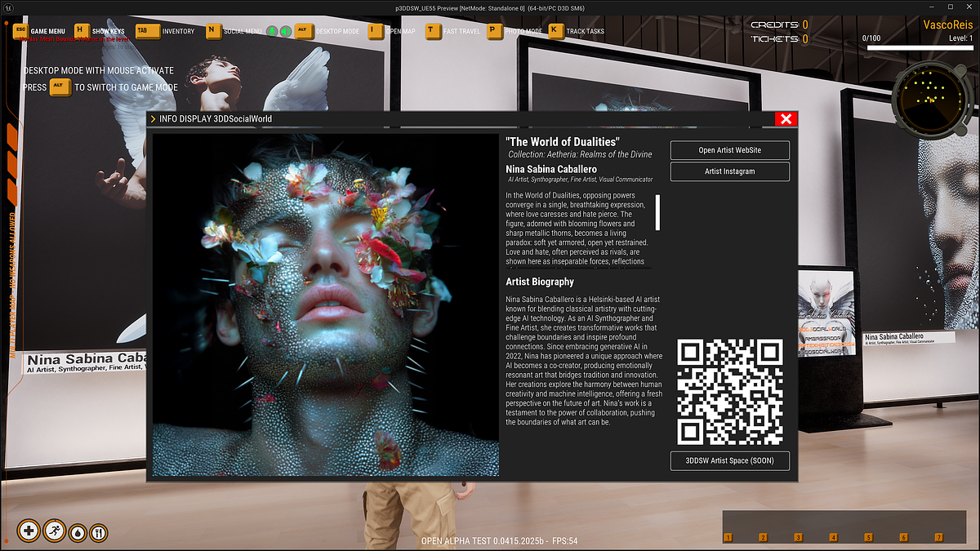Toggle the green speaker sound icon
Viewport: 980px width, 551px height.
click(286, 31)
